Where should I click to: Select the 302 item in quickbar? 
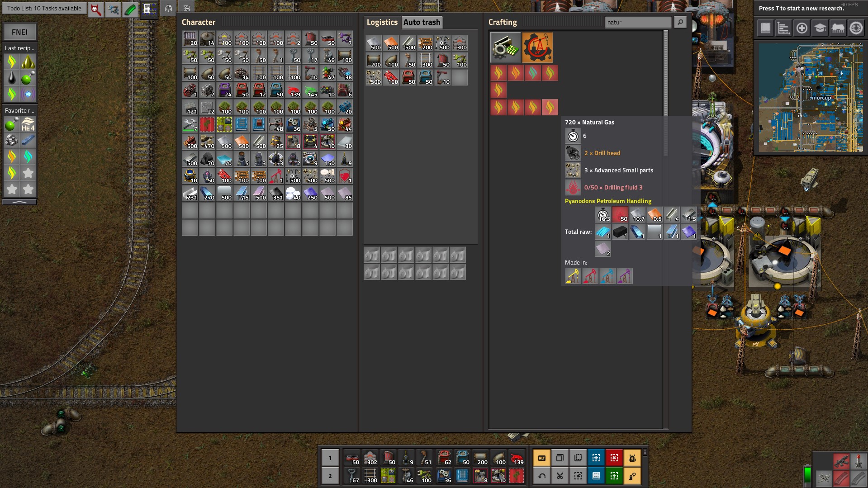pos(370,458)
